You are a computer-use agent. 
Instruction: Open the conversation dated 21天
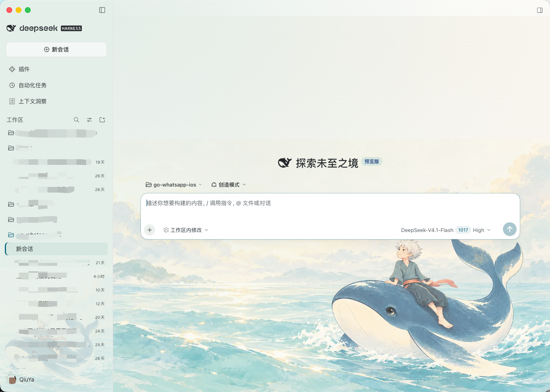tap(56, 263)
